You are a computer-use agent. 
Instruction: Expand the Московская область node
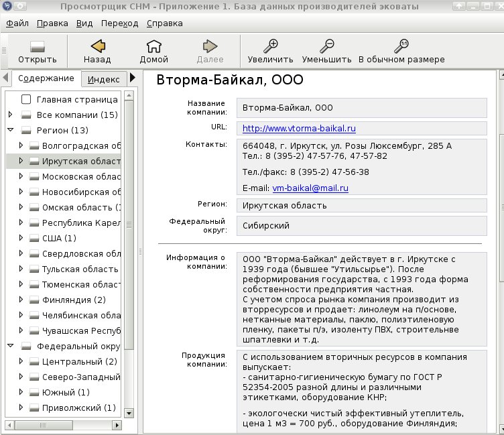[21, 176]
